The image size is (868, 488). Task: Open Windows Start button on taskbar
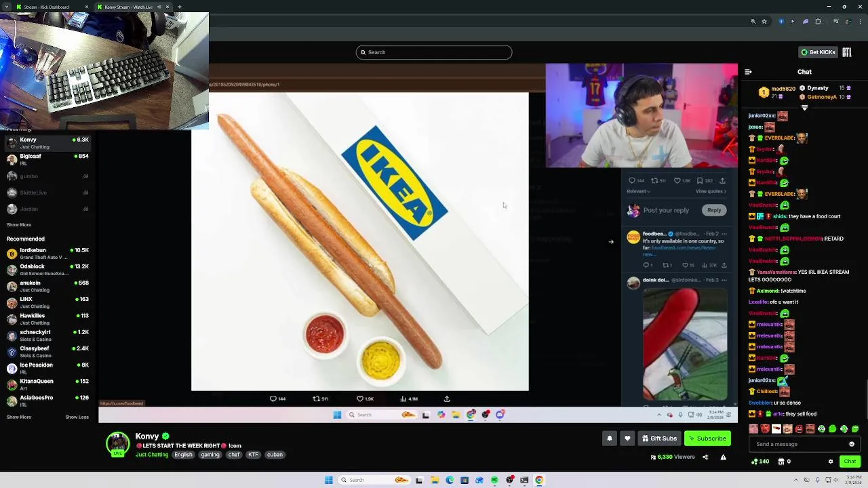pyautogui.click(x=329, y=480)
